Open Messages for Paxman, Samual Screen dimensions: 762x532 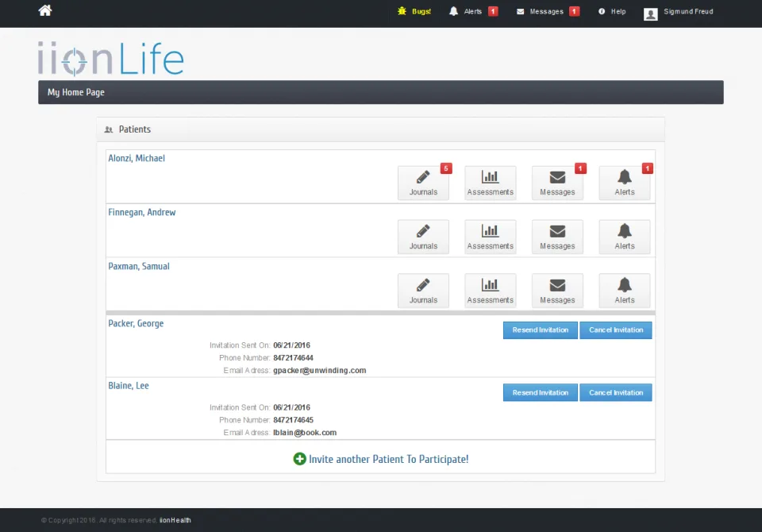[x=557, y=291]
